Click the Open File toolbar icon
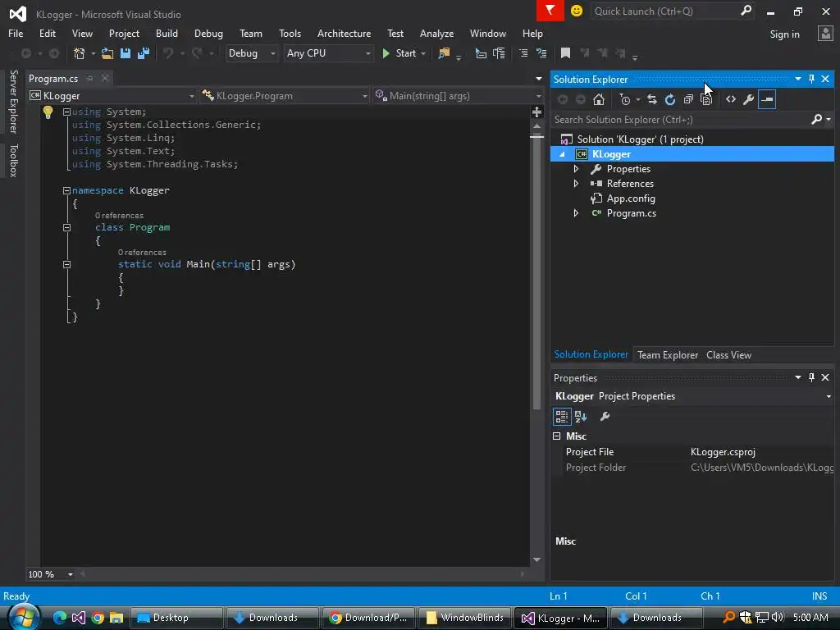The height and width of the screenshot is (630, 840). coord(107,53)
